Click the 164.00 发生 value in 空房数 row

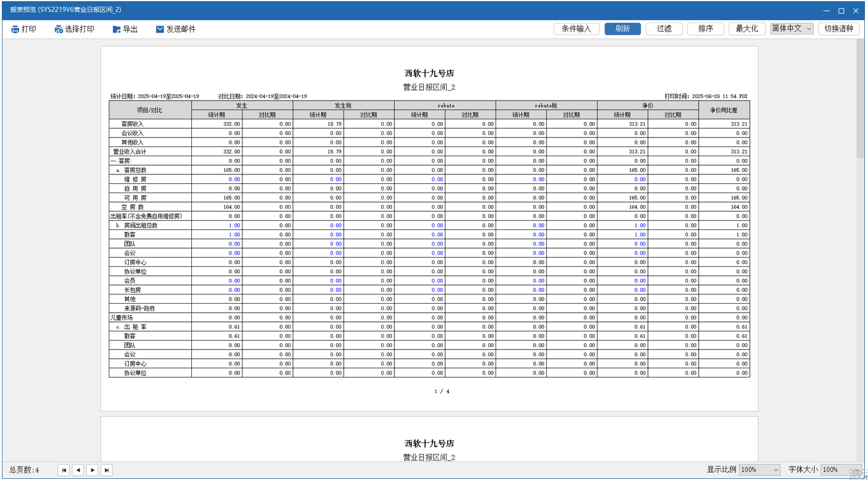click(231, 207)
